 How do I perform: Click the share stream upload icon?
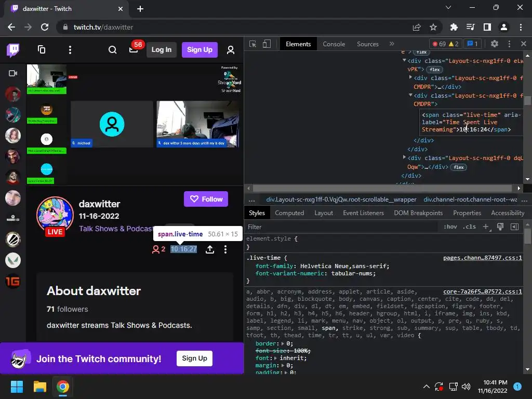[x=210, y=249]
